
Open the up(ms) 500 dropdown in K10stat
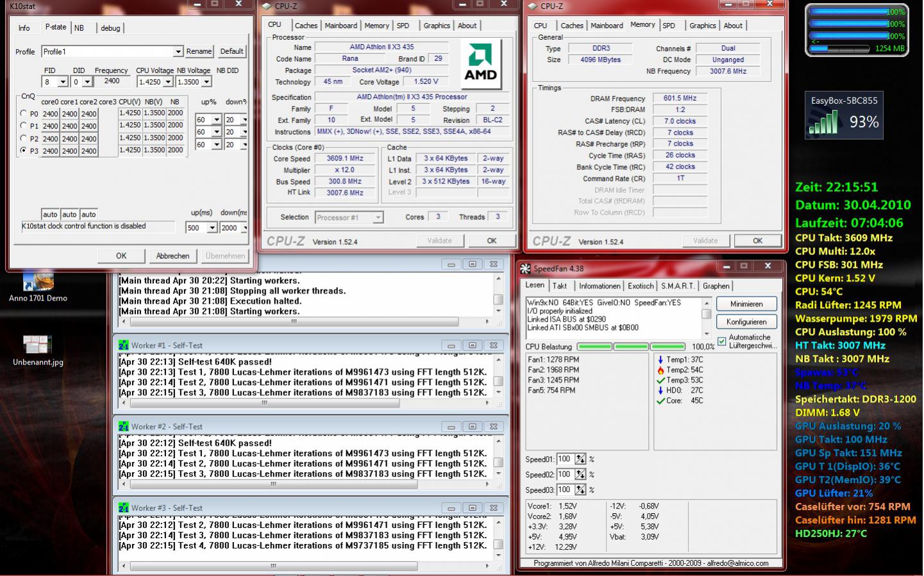coord(212,228)
